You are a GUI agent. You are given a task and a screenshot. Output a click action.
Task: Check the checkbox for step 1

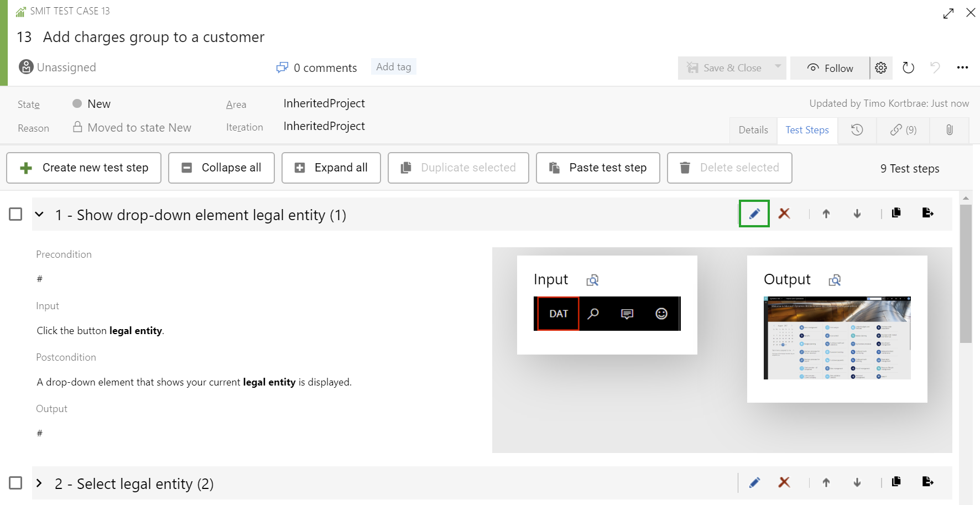pos(15,214)
